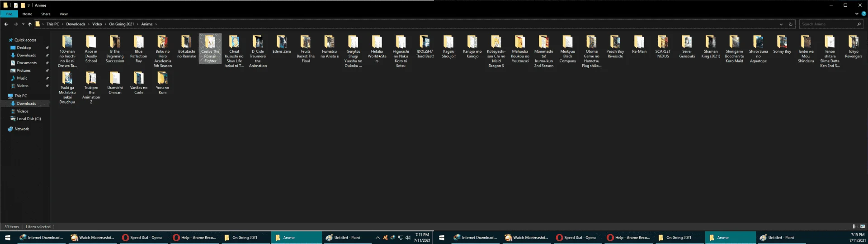Open Desktop under Quick access
Viewport: 868px width, 244px height.
coord(24,47)
